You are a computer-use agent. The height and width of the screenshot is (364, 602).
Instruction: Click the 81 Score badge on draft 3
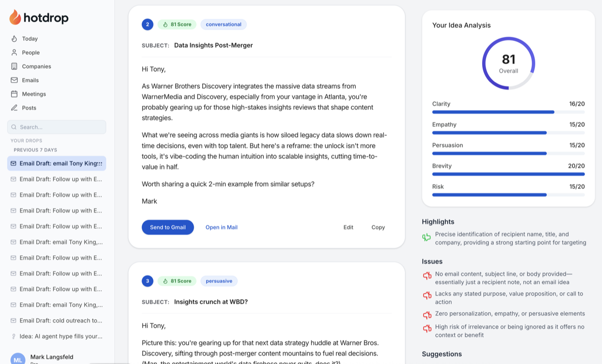click(177, 281)
